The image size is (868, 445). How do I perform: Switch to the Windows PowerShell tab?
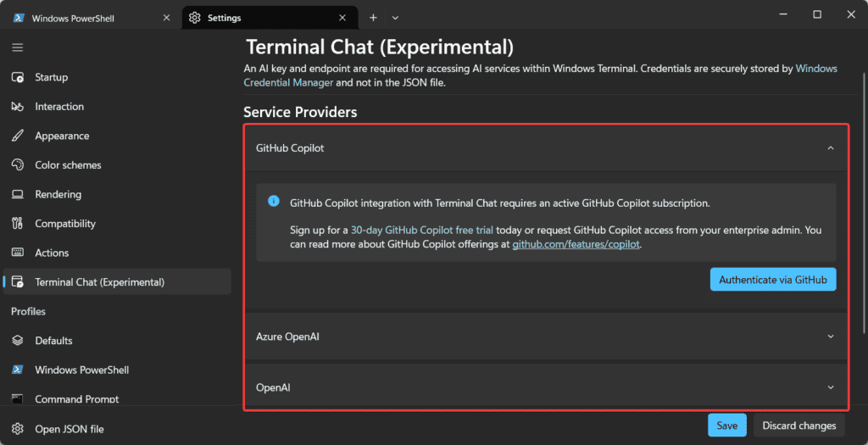[92, 18]
